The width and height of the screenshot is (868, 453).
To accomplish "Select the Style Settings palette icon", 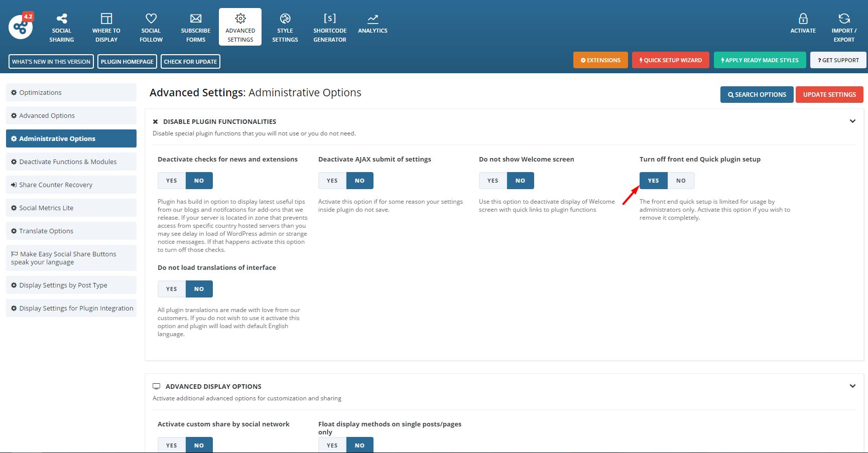I will tap(285, 19).
